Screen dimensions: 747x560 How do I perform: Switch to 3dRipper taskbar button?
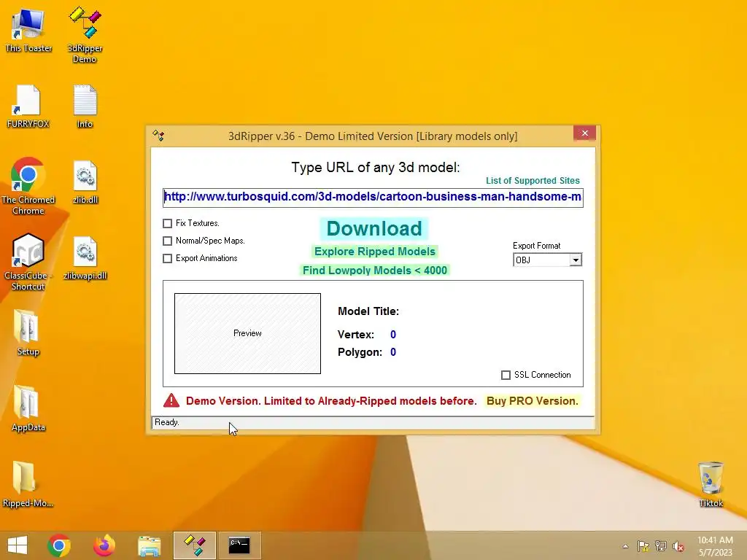194,545
